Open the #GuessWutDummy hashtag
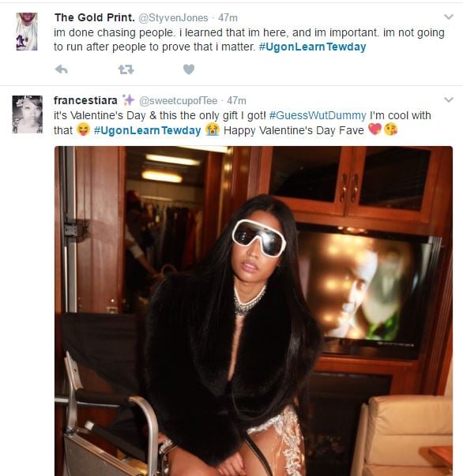This screenshot has height=476, width=463. (x=318, y=116)
